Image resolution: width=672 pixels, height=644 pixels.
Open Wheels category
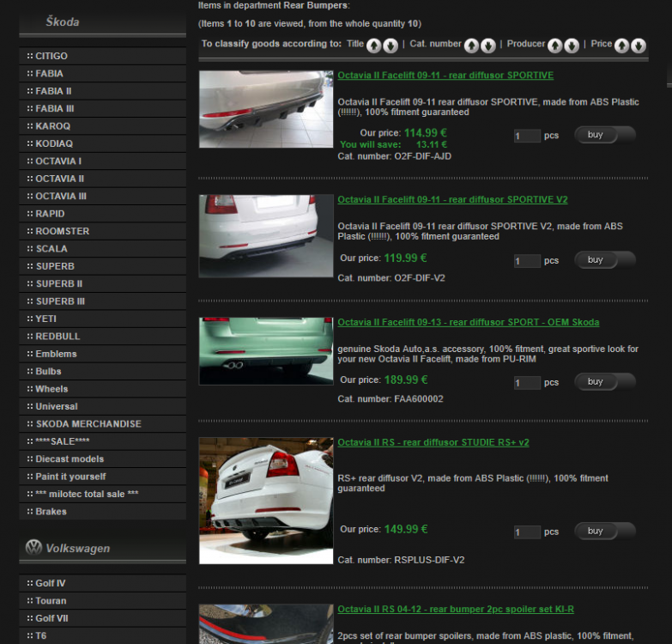coord(102,389)
